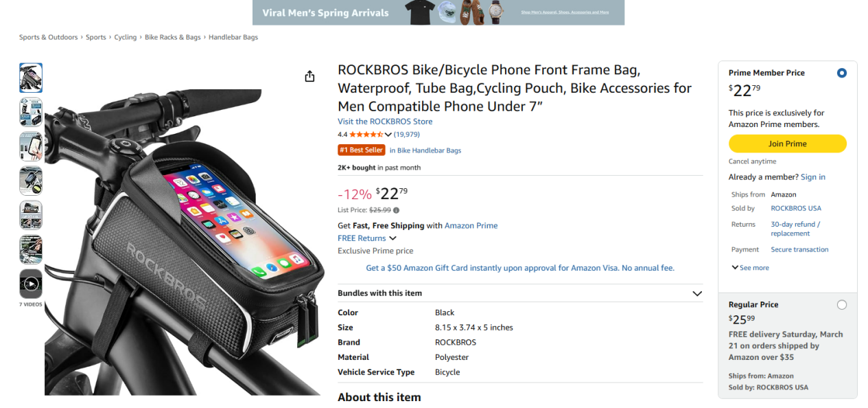Play the product videos thumbnail

pos(31,284)
